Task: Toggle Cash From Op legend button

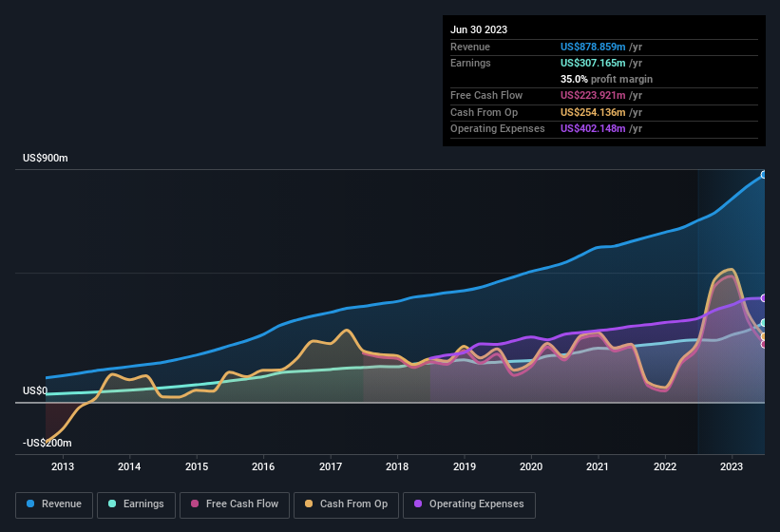Action: [347, 504]
